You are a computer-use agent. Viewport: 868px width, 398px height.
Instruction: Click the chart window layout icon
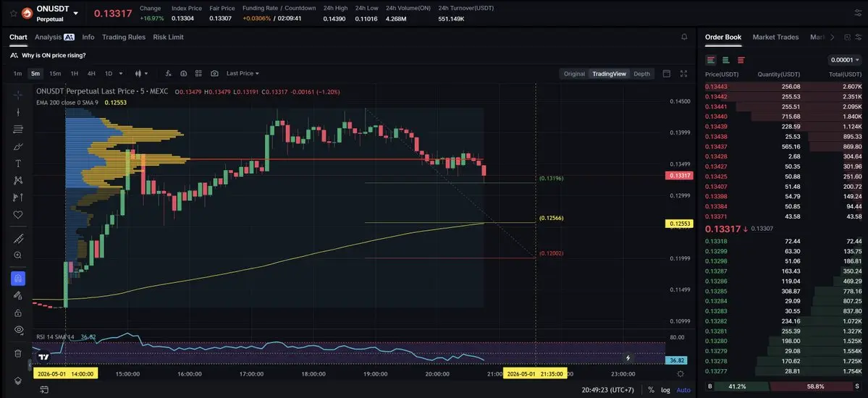coord(667,74)
